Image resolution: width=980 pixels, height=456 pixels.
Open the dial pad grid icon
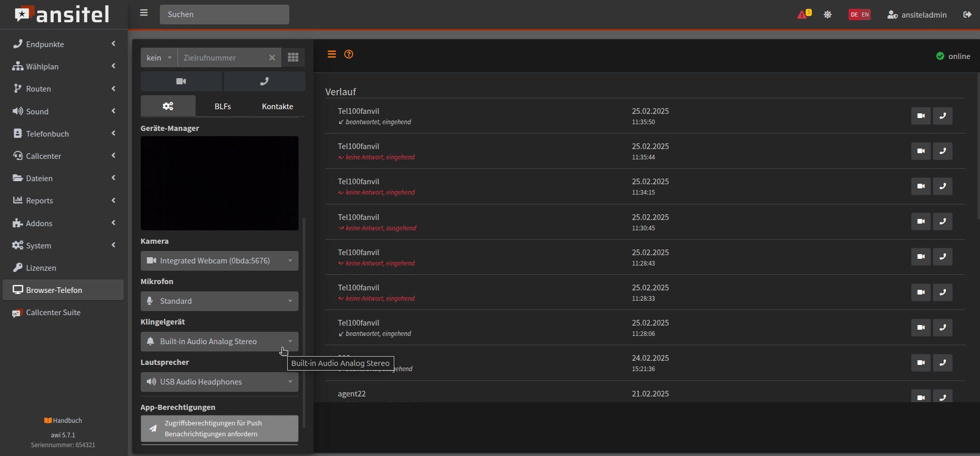coord(293,57)
